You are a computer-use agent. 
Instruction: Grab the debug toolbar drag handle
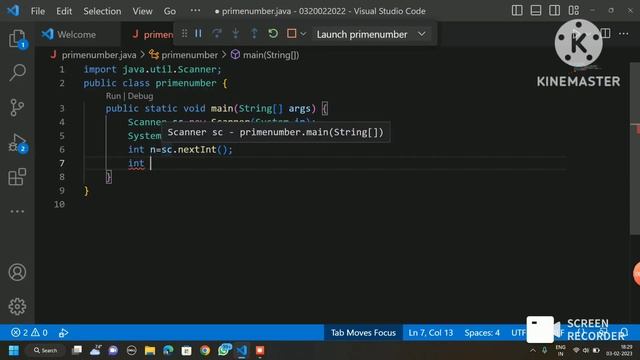tap(184, 34)
